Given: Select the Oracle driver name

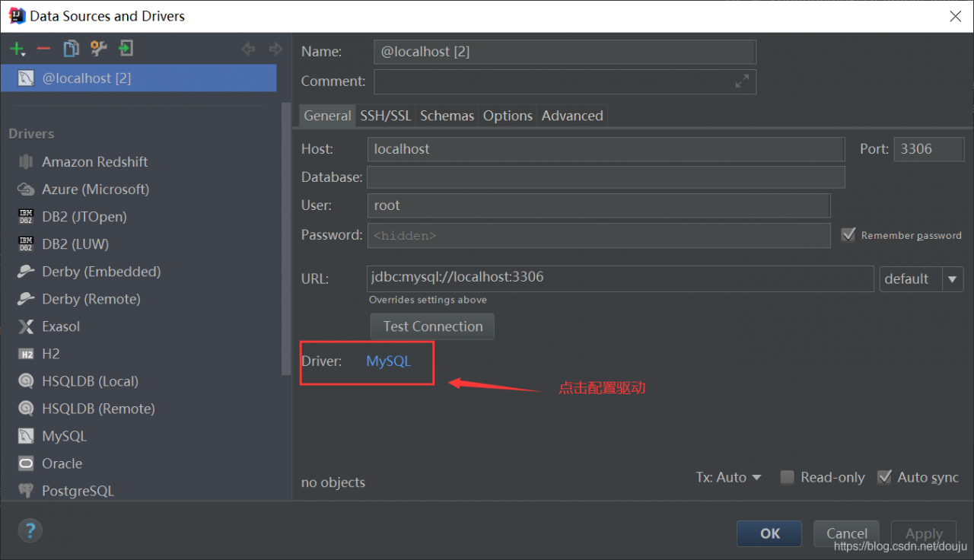Looking at the screenshot, I should coord(62,463).
